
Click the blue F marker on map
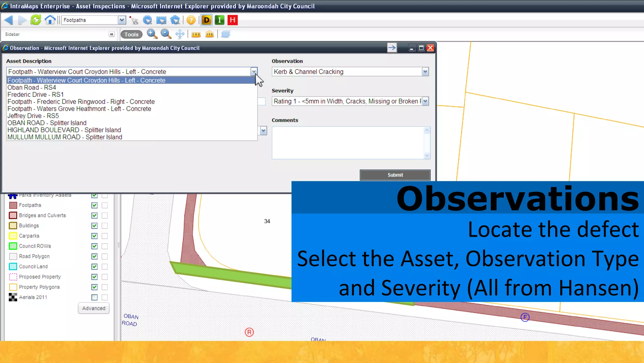525,317
